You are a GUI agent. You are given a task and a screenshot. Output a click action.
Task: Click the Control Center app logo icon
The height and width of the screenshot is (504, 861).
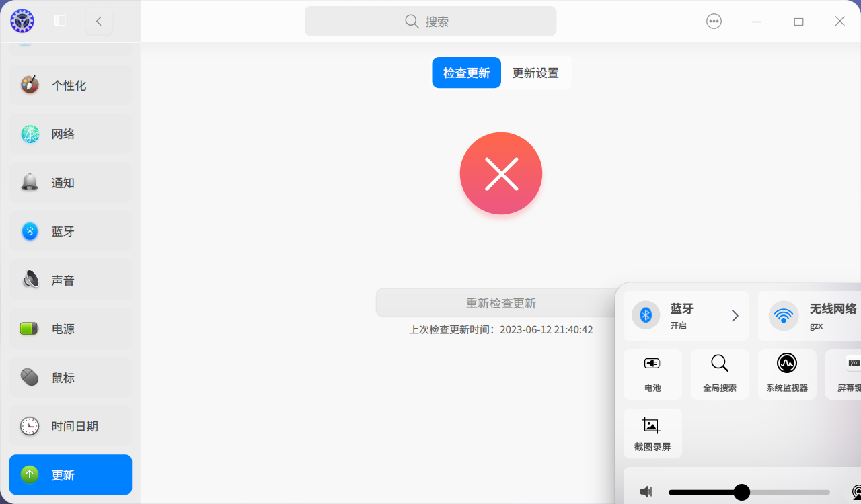(22, 21)
